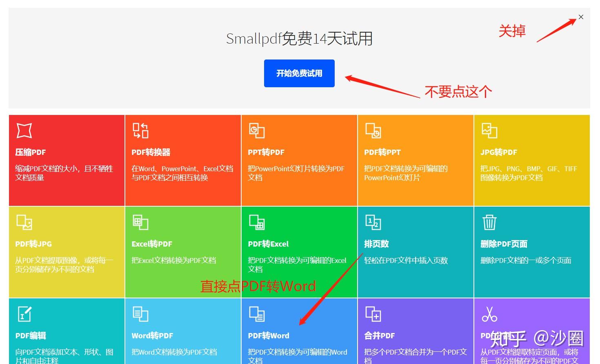Click the JPG转PDF icon
Viewport: 600px width, 364px height.
[489, 130]
